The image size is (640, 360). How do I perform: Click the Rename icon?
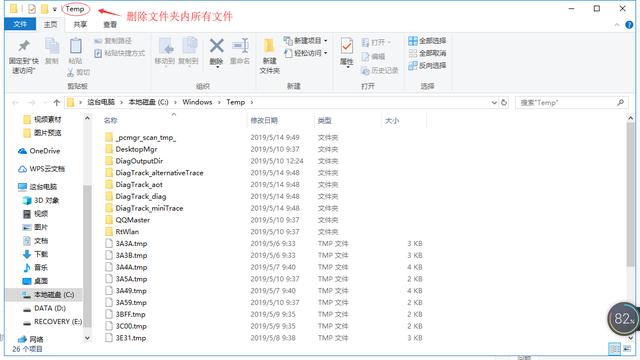(240, 46)
